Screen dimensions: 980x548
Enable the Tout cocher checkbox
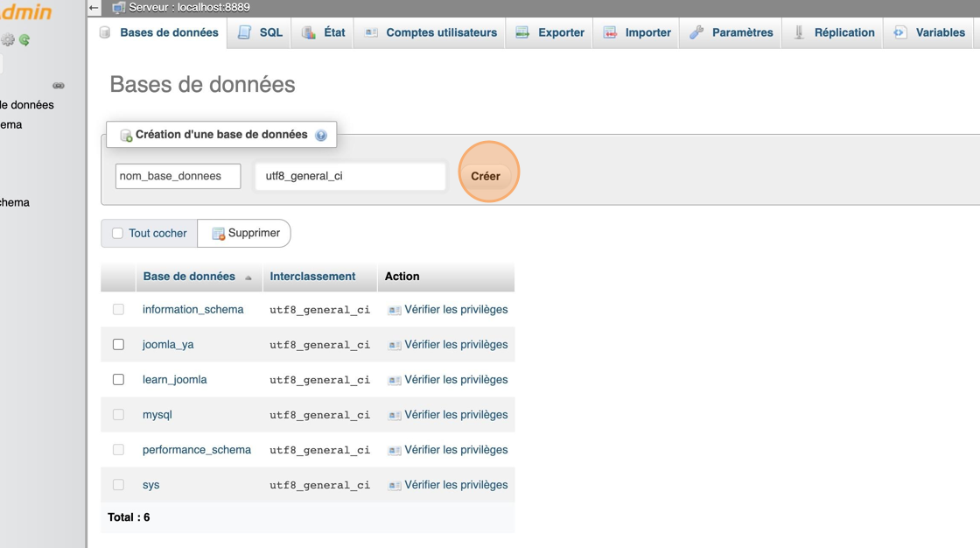(x=116, y=233)
